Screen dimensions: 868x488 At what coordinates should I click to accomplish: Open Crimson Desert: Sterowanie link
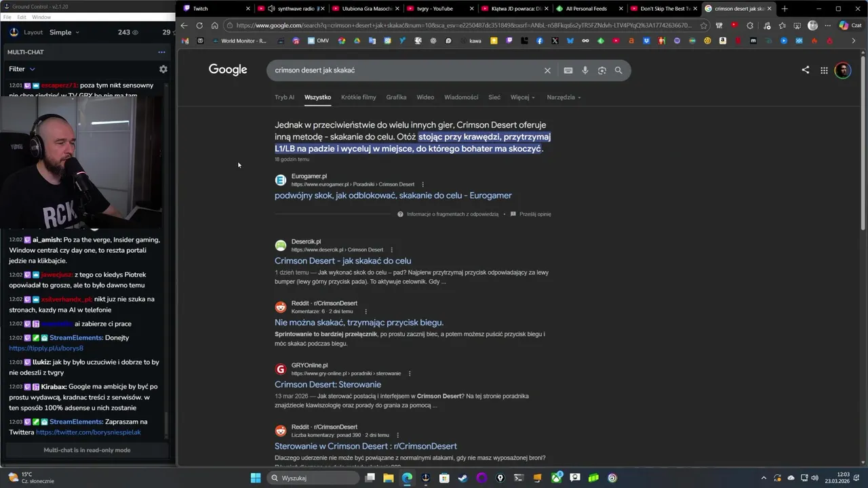click(328, 385)
